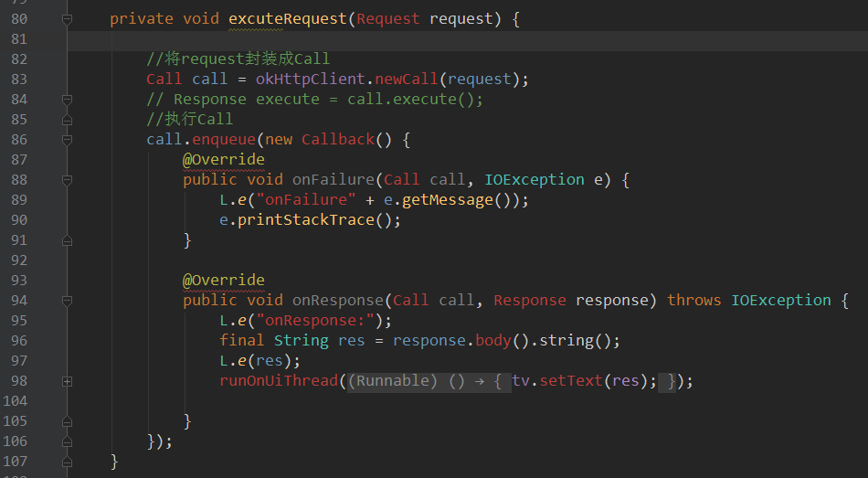The image size is (868, 478).
Task: Click the getMessage call
Action: 448,200
